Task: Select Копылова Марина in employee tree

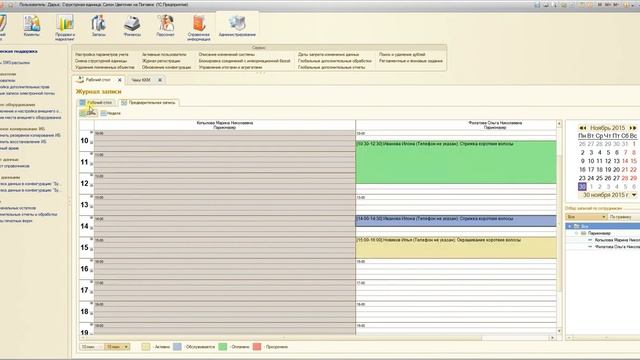Action: [617, 240]
